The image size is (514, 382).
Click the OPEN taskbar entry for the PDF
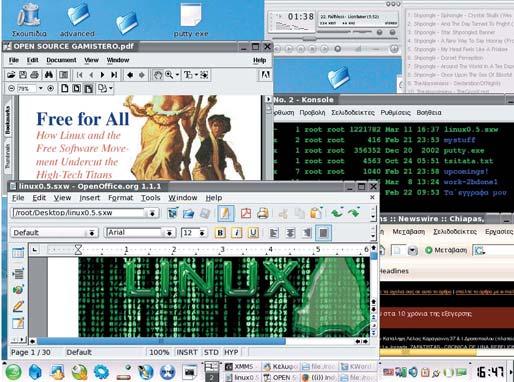click(279, 378)
